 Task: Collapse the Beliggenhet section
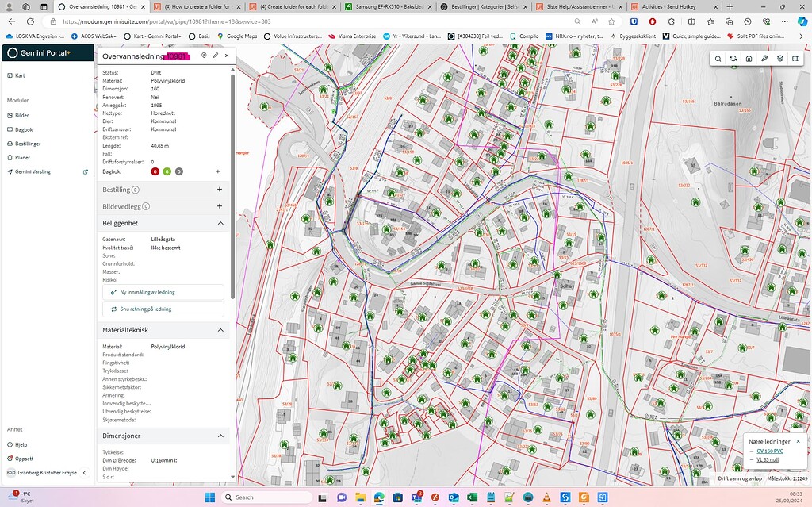[x=220, y=224]
